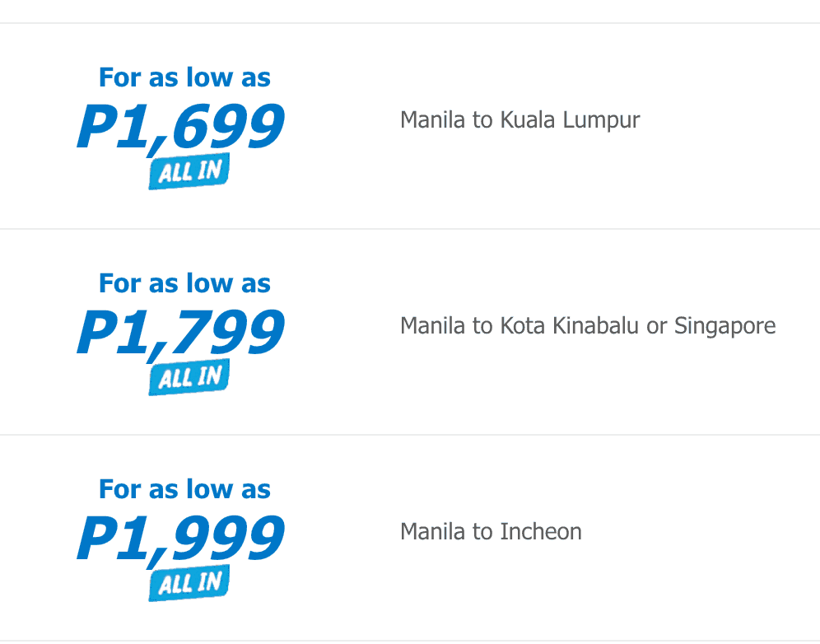
Task: Open the Manila to Kuala Lumpur route
Action: (519, 120)
